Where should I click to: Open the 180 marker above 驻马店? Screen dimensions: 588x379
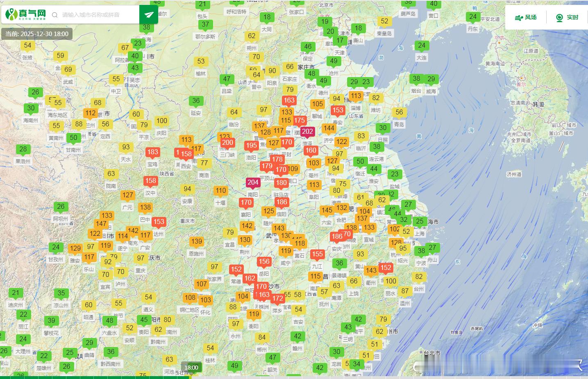pyautogui.click(x=281, y=183)
